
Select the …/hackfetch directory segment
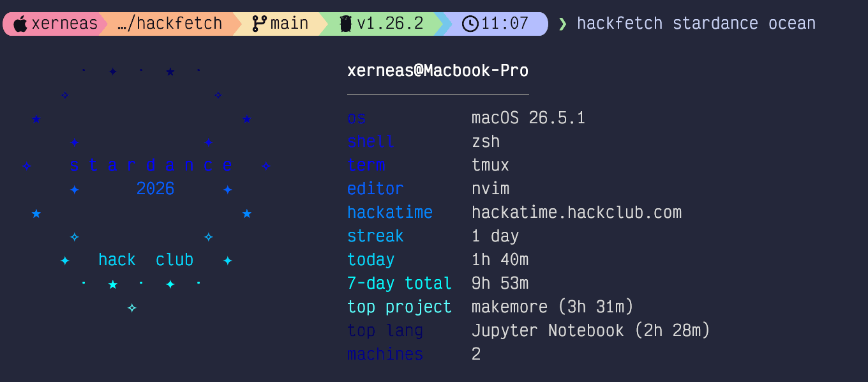tap(170, 24)
